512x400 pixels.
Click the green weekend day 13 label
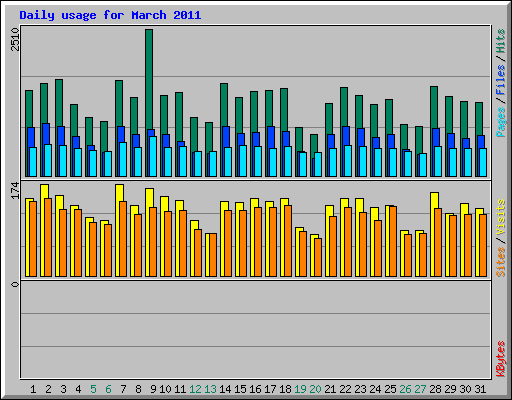(210, 389)
